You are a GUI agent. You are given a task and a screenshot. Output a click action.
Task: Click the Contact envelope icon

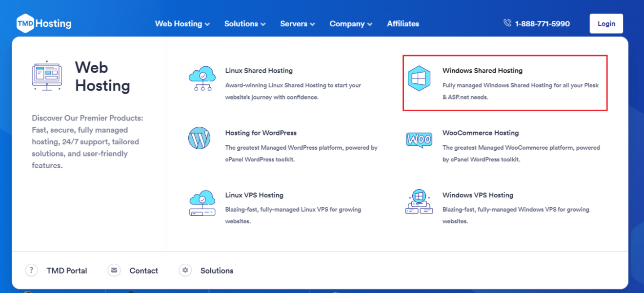(114, 270)
